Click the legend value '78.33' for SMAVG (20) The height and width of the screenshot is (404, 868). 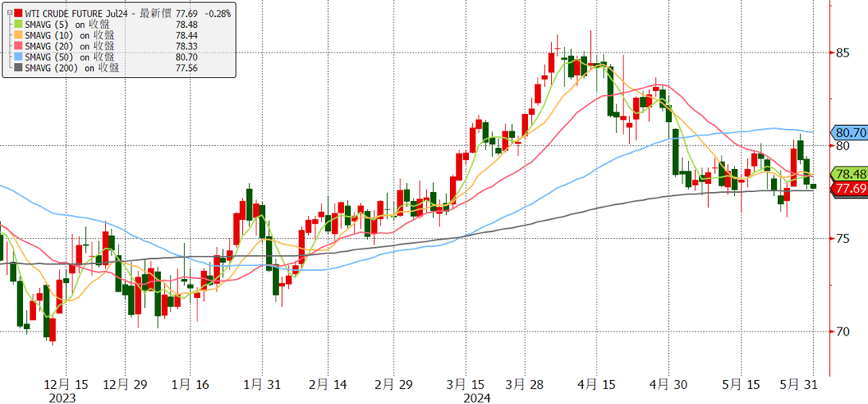pos(186,46)
